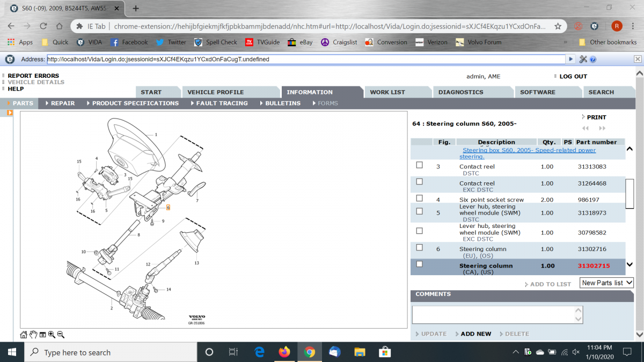Select the hand pan tool below the diagram
Screen dimensions: 644x362
[33, 335]
